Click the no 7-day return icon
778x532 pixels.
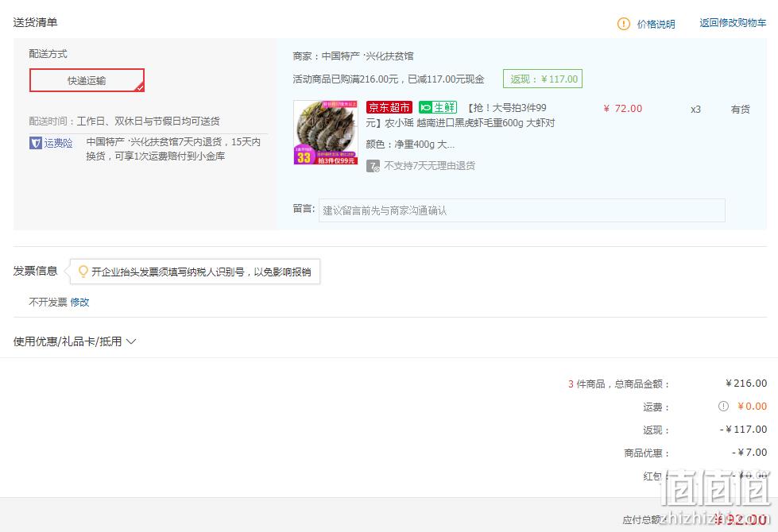374,166
